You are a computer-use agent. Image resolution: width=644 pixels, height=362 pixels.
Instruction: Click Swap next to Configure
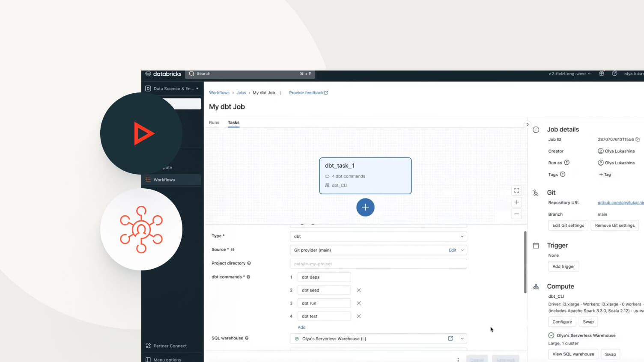tap(588, 322)
